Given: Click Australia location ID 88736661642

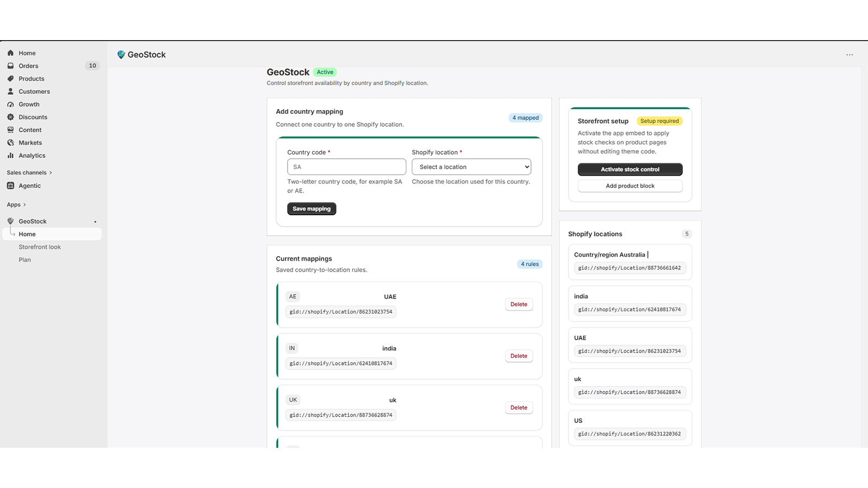Looking at the screenshot, I should pyautogui.click(x=629, y=268).
